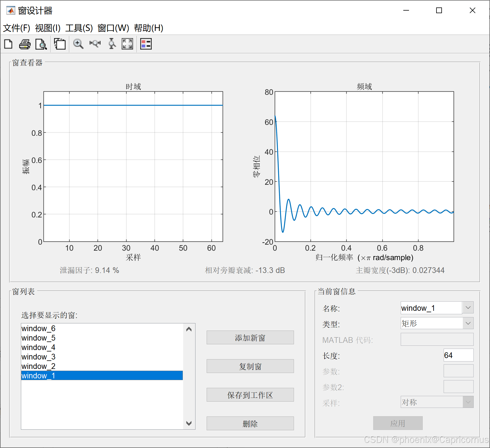The image size is (490, 448).
Task: Select window_3 in the list
Action: (x=102, y=357)
